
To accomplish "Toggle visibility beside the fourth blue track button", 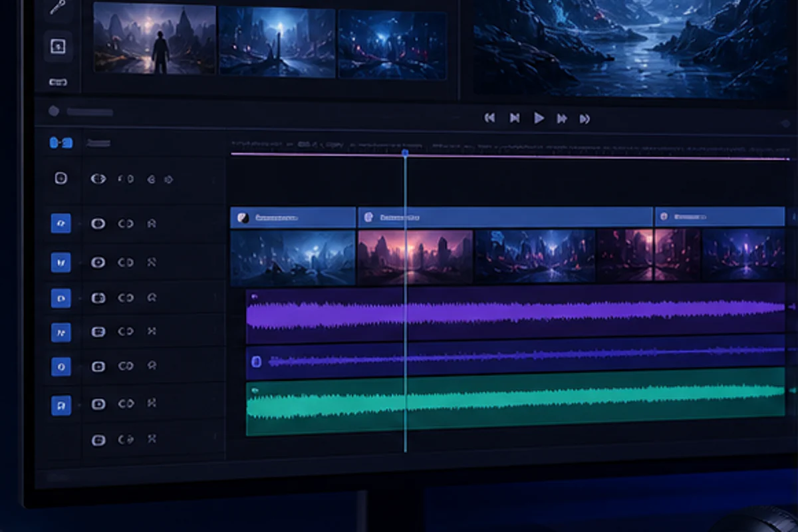I will click(98, 331).
